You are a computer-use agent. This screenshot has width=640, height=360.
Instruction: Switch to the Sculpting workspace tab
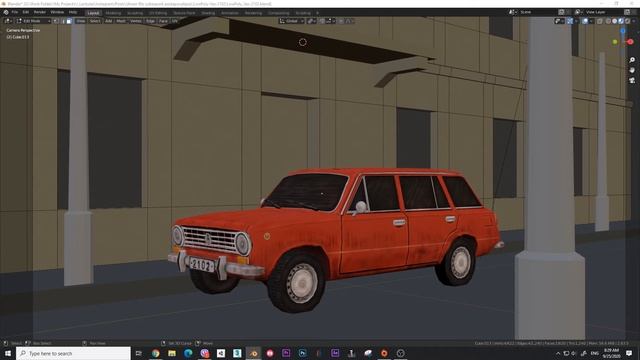click(x=135, y=13)
